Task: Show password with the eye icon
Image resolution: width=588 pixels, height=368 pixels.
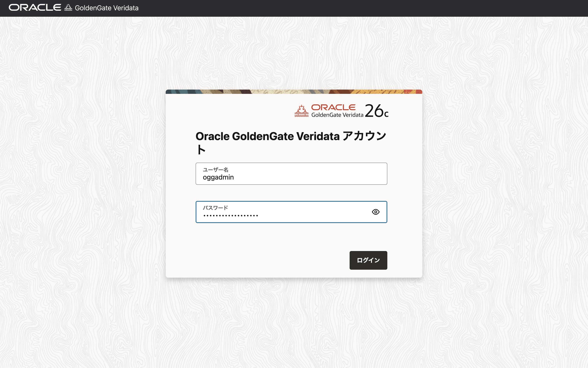Action: [376, 212]
